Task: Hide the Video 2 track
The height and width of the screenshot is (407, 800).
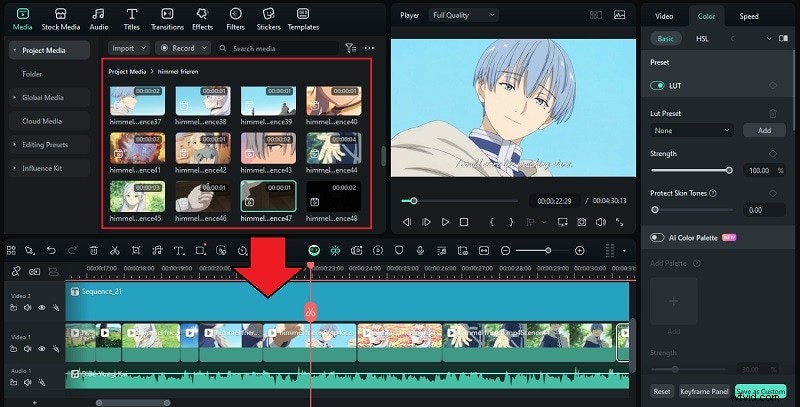Action: 42,308
